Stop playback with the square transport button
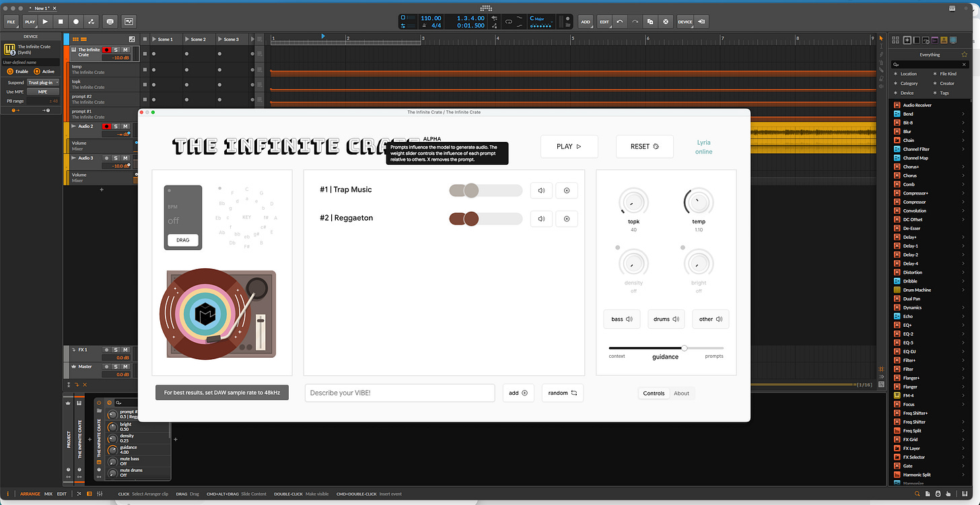The height and width of the screenshot is (505, 980). pos(61,22)
